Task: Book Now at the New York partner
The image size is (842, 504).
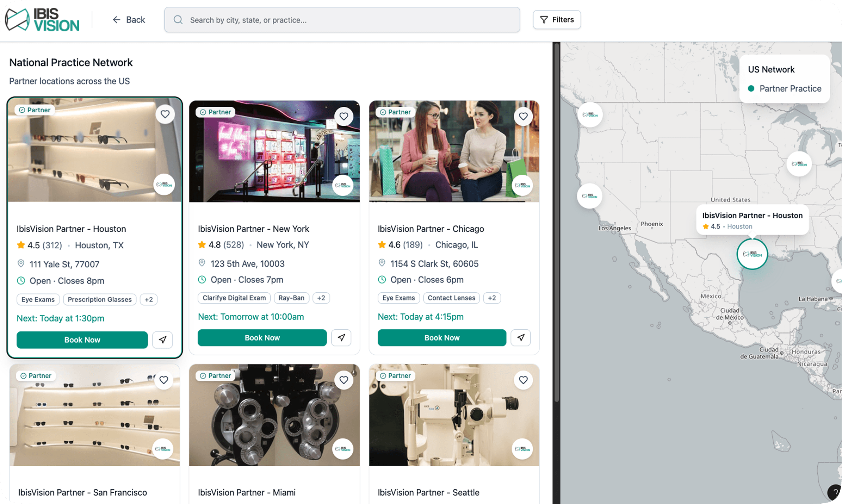Action: click(x=262, y=337)
